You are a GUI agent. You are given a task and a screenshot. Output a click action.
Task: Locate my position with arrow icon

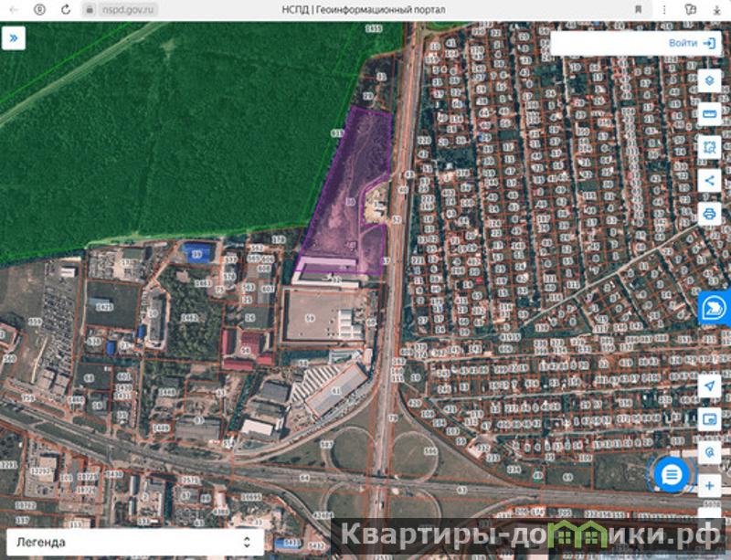click(x=709, y=386)
